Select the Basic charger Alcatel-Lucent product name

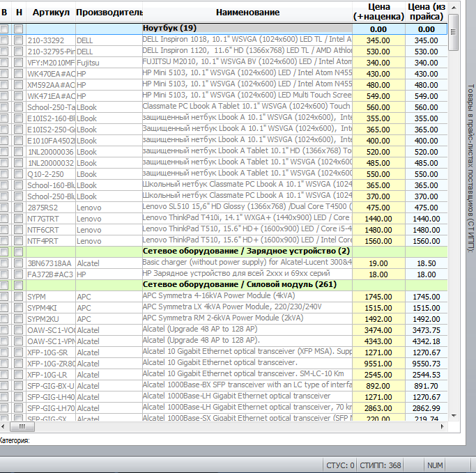point(247,263)
